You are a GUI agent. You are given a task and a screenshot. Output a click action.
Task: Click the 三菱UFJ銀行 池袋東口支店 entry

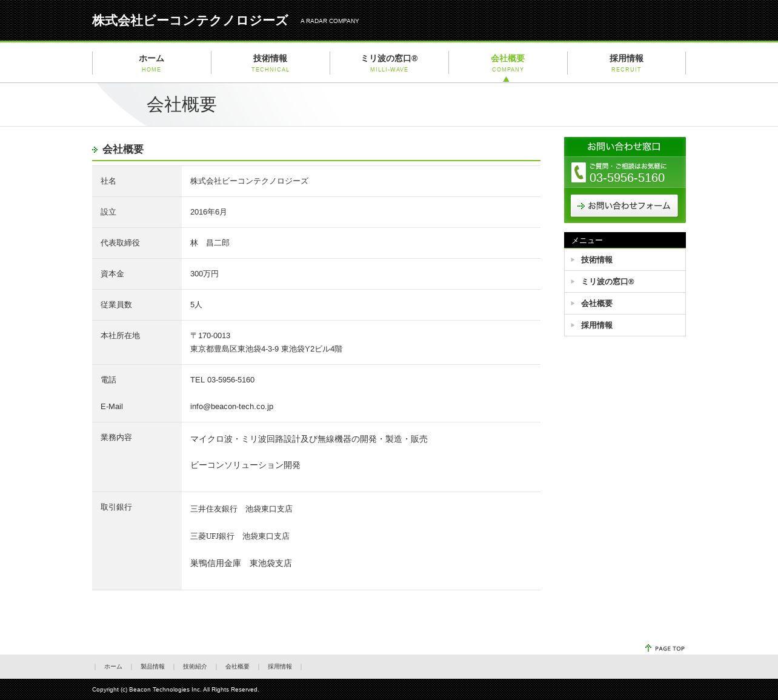[x=240, y=536]
